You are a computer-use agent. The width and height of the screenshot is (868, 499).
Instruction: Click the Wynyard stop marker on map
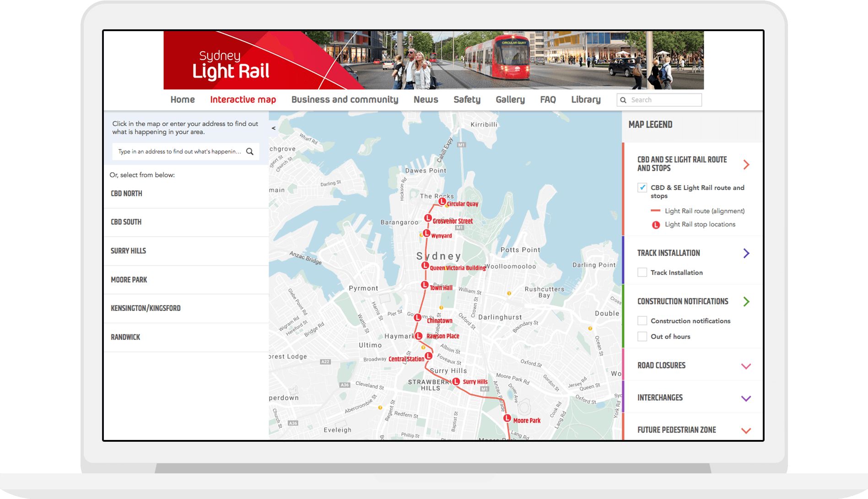point(426,233)
